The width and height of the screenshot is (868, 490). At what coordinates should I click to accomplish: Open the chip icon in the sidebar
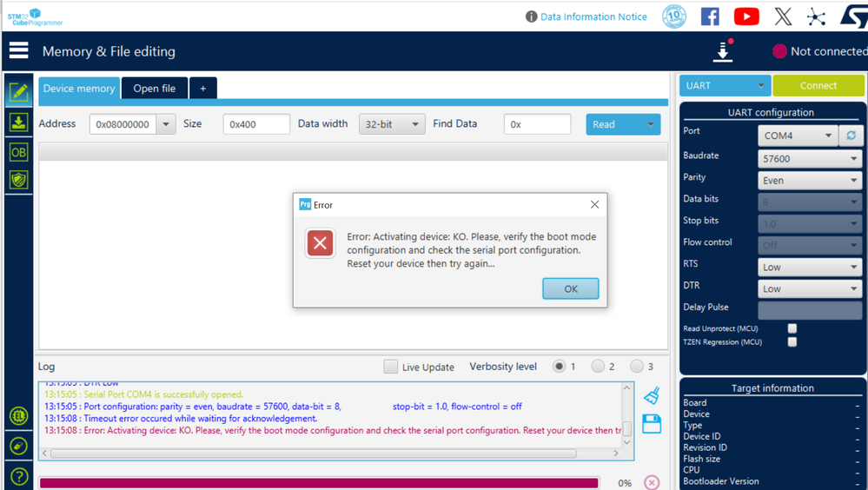click(x=19, y=415)
